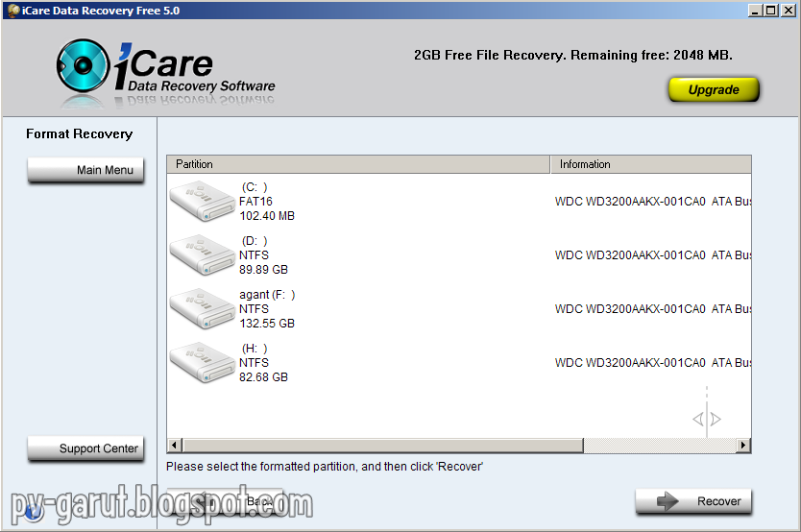Click the C: FAT16 drive icon
This screenshot has height=532, width=801.
pos(203,203)
